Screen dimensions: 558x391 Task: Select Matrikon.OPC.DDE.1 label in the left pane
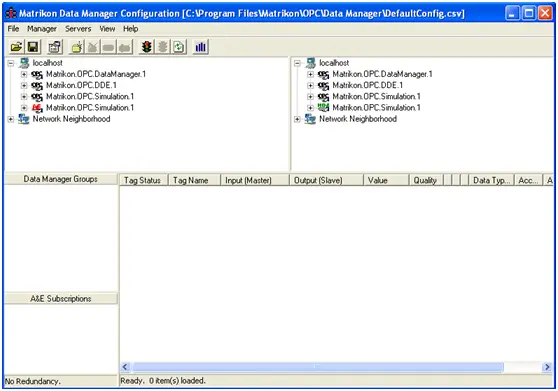81,85
